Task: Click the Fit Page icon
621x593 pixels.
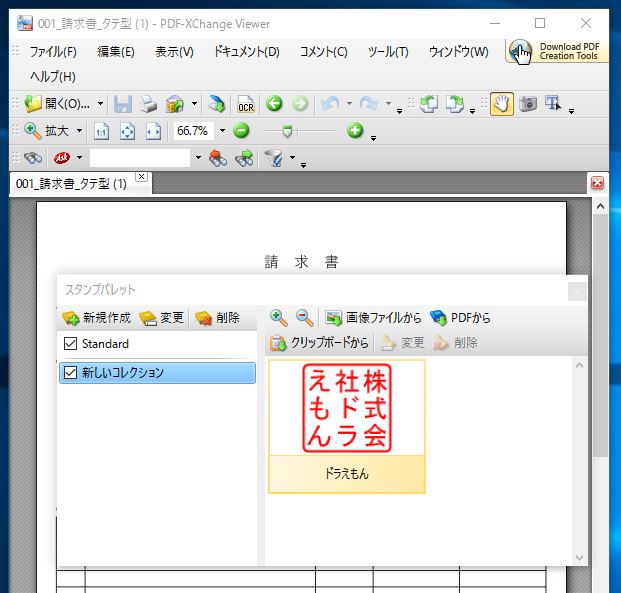Action: (128, 132)
